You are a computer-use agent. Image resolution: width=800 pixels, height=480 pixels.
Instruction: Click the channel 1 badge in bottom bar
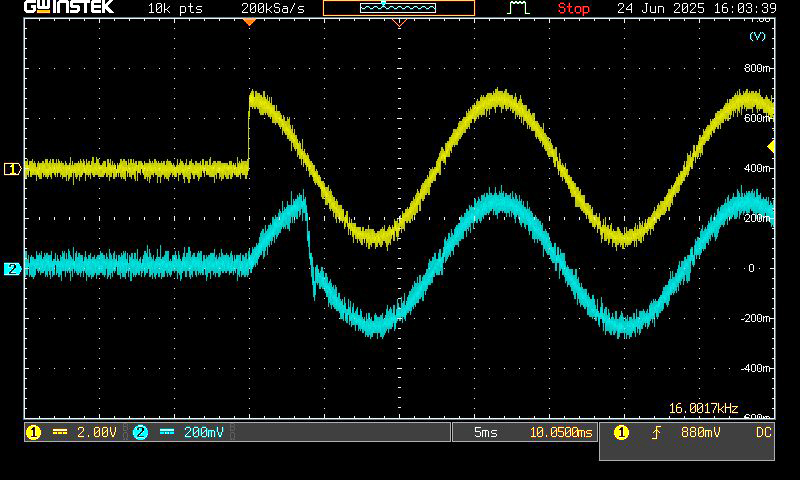click(x=33, y=432)
